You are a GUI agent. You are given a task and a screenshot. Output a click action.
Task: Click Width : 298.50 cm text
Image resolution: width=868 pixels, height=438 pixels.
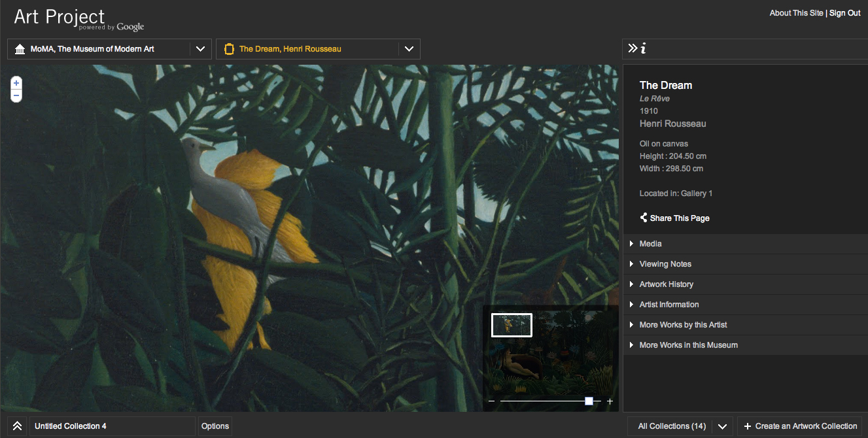coord(672,169)
